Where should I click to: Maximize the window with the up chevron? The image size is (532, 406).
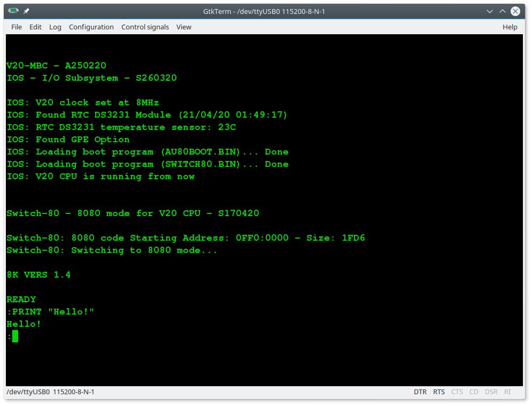(503, 11)
